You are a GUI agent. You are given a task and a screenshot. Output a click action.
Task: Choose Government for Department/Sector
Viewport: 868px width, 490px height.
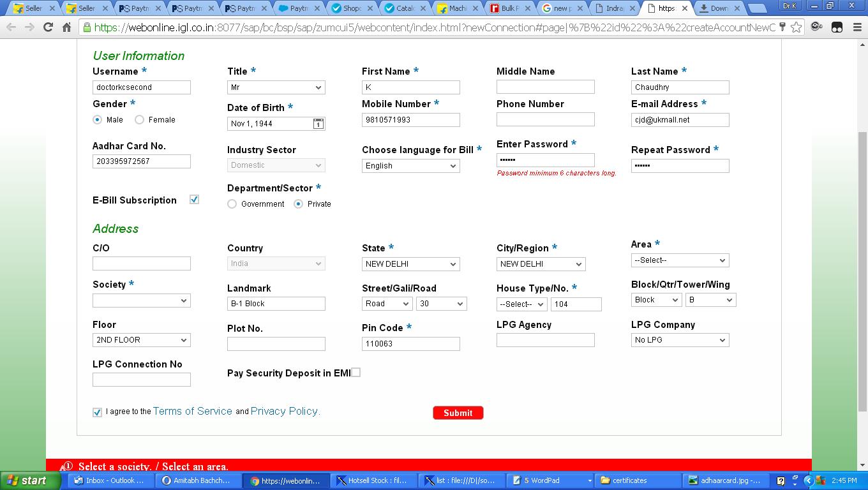pyautogui.click(x=232, y=204)
